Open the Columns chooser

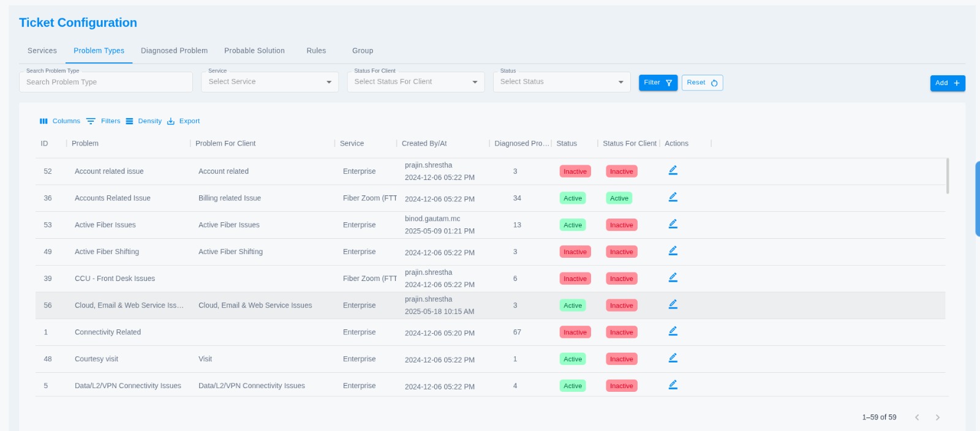[x=60, y=121]
